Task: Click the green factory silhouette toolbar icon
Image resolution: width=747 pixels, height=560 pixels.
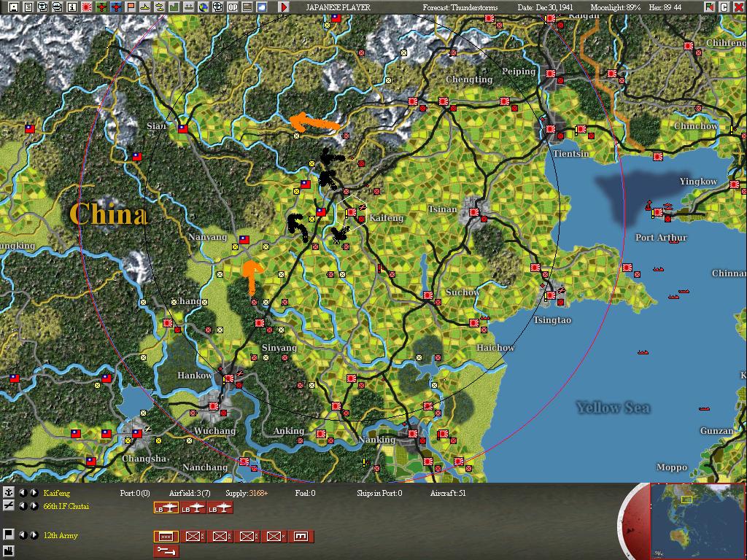Action: (174, 7)
